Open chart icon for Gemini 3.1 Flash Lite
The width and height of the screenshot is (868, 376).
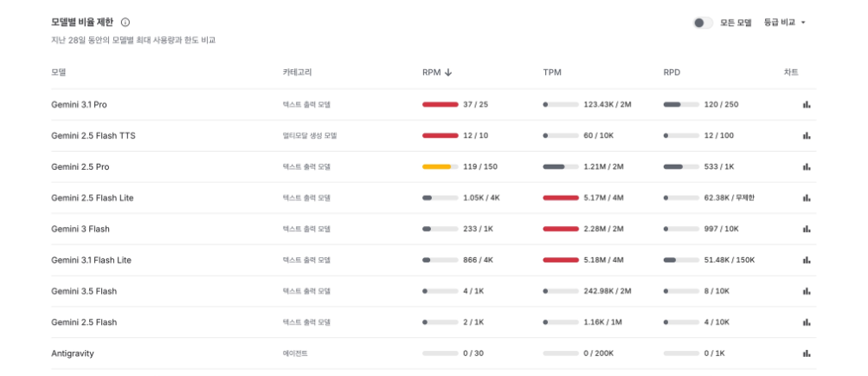coord(807,260)
